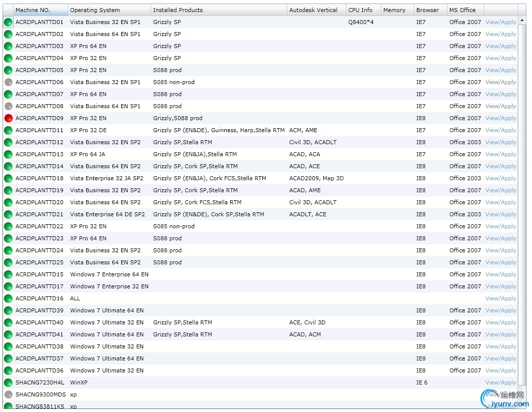This screenshot has height=412, width=532.
Task: Click "ACM, AME" Autodesk Vertical cell
Action: pos(303,130)
